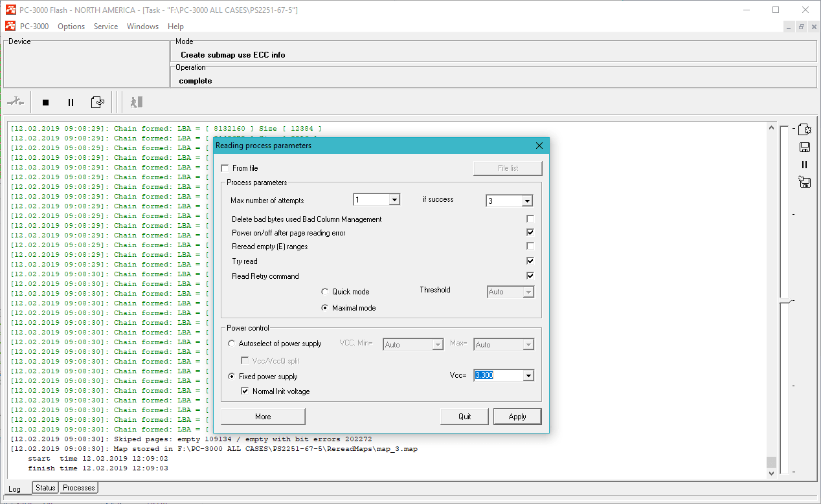This screenshot has width=821, height=504.
Task: Open the Service menu
Action: click(106, 27)
